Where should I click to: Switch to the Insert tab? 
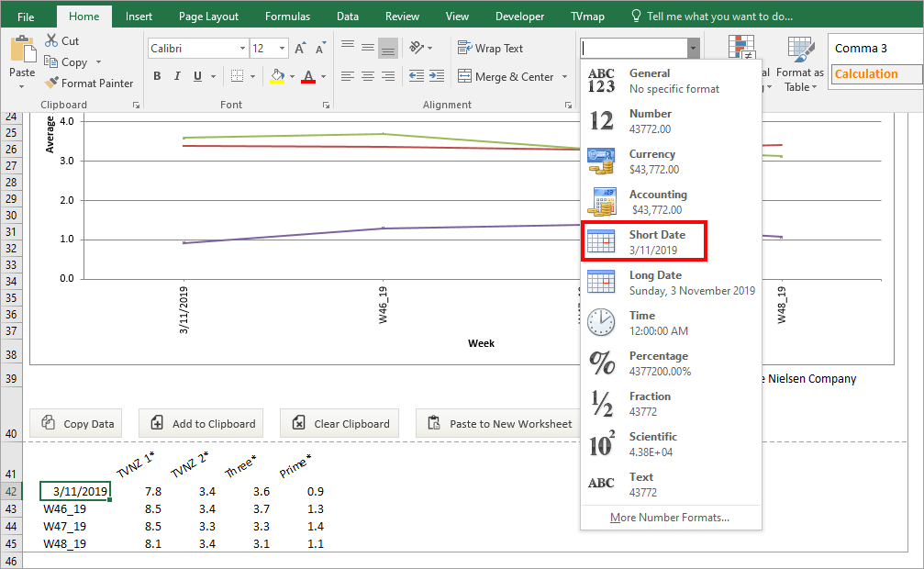139,17
